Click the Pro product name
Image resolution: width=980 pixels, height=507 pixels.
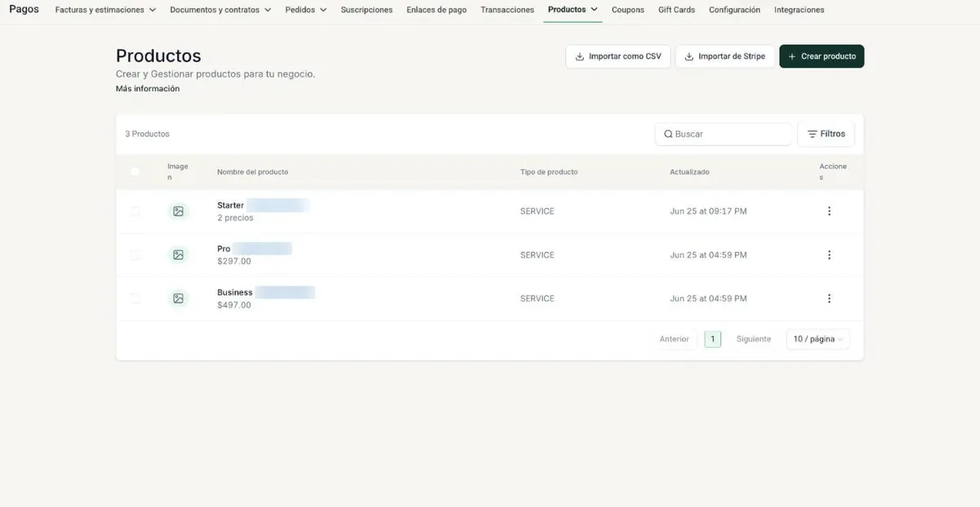(x=224, y=249)
